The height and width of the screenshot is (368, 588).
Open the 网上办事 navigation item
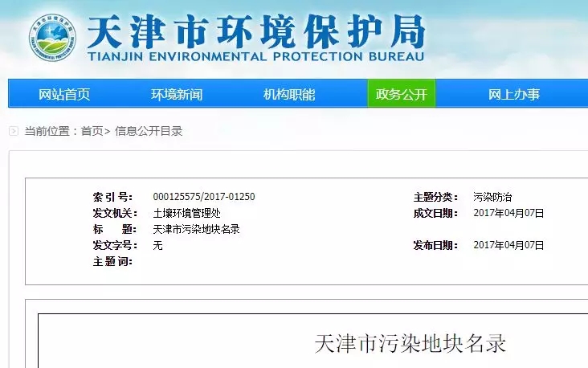514,94
